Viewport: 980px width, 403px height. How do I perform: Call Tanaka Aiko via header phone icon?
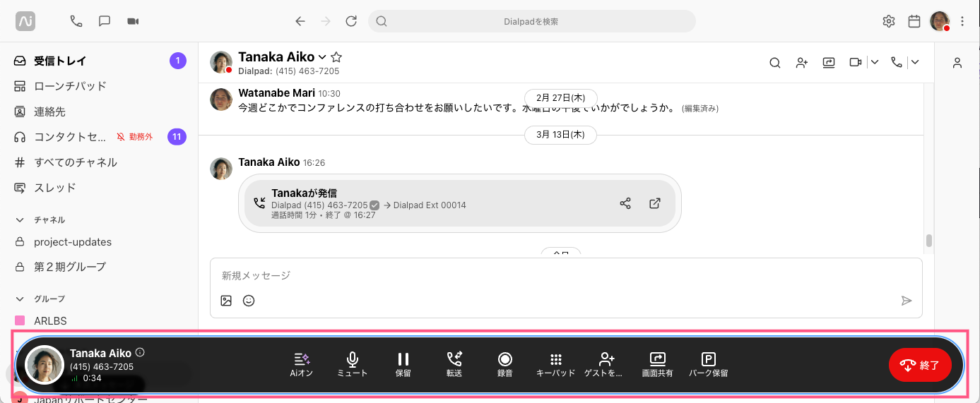click(897, 62)
